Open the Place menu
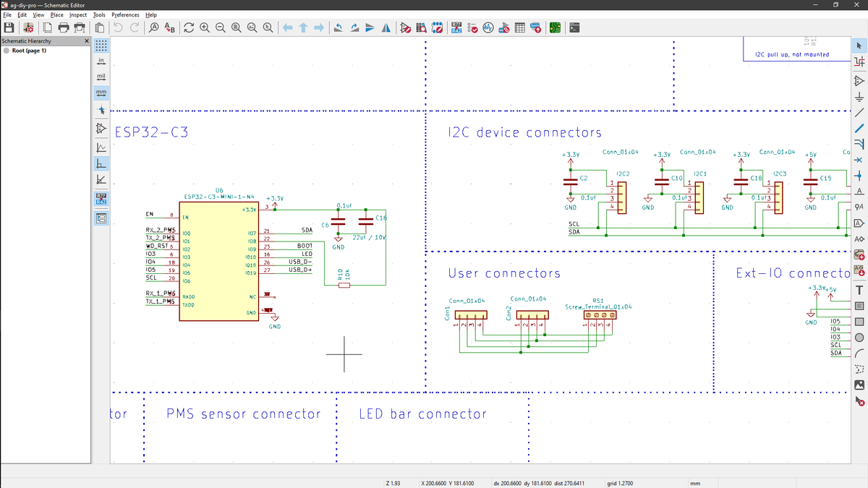868x488 pixels. coord(56,14)
